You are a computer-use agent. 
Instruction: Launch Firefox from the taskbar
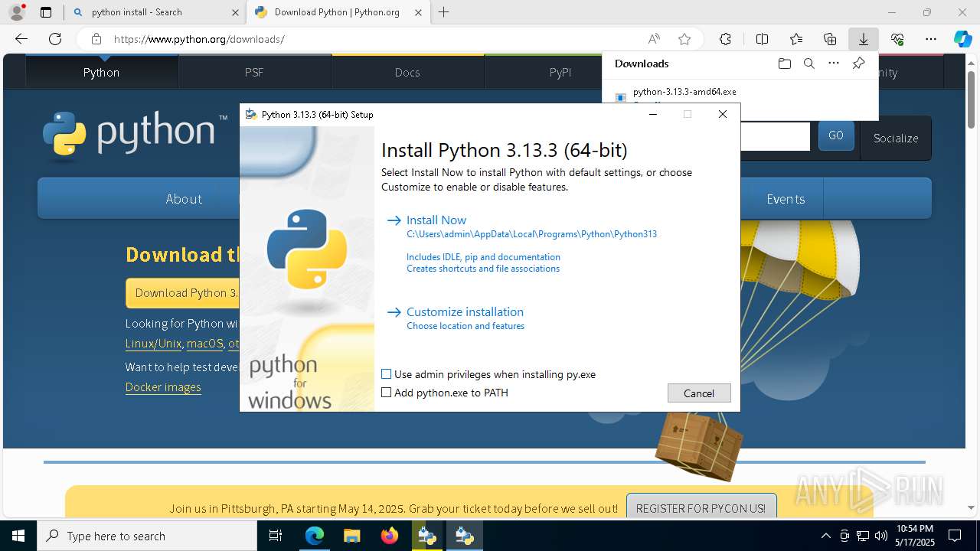pos(390,536)
